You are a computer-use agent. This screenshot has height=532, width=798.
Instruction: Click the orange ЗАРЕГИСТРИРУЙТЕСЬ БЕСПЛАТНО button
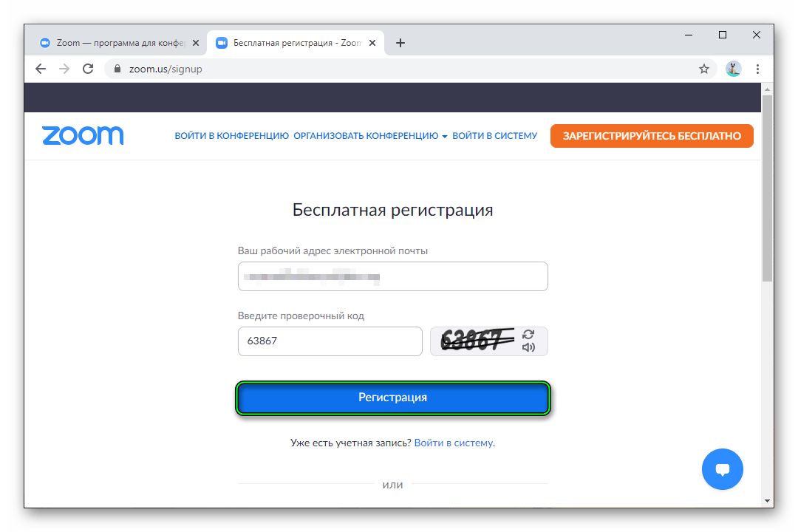pyautogui.click(x=652, y=136)
